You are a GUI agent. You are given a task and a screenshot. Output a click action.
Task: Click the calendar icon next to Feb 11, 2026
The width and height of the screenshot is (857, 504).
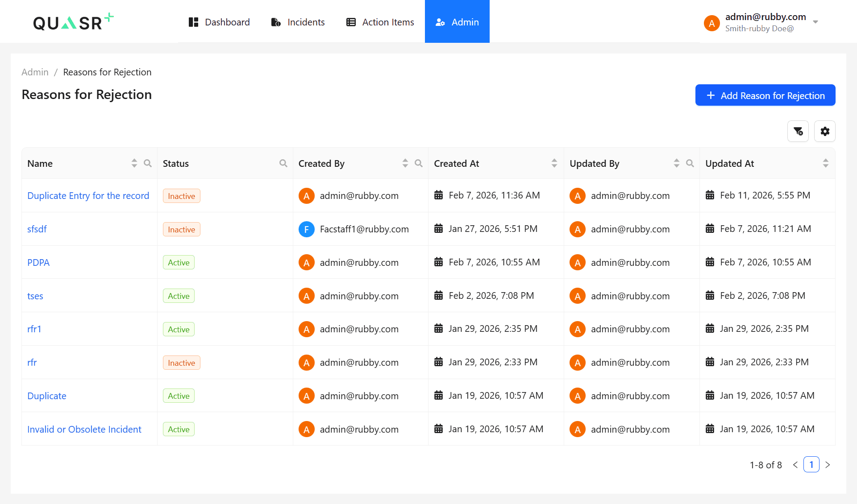click(710, 195)
